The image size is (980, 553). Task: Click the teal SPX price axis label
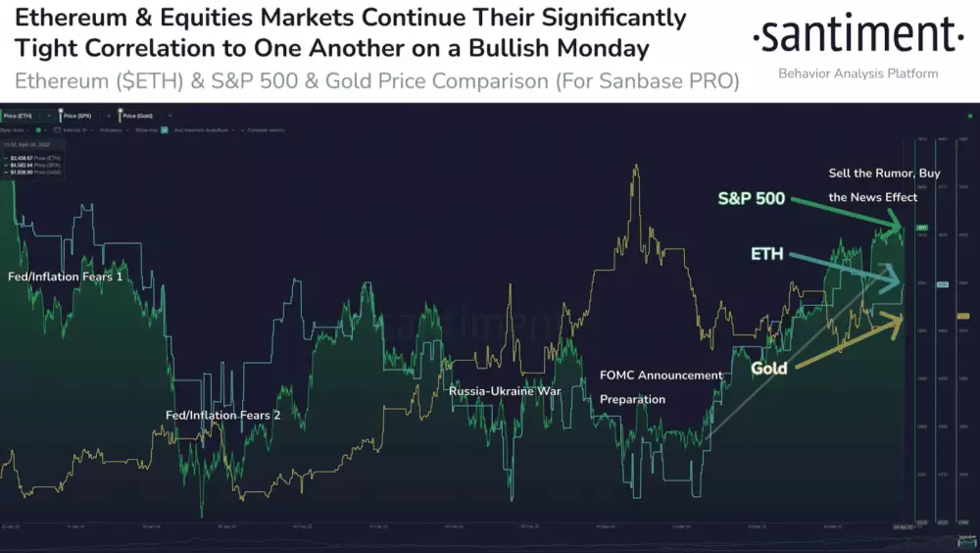click(x=943, y=284)
